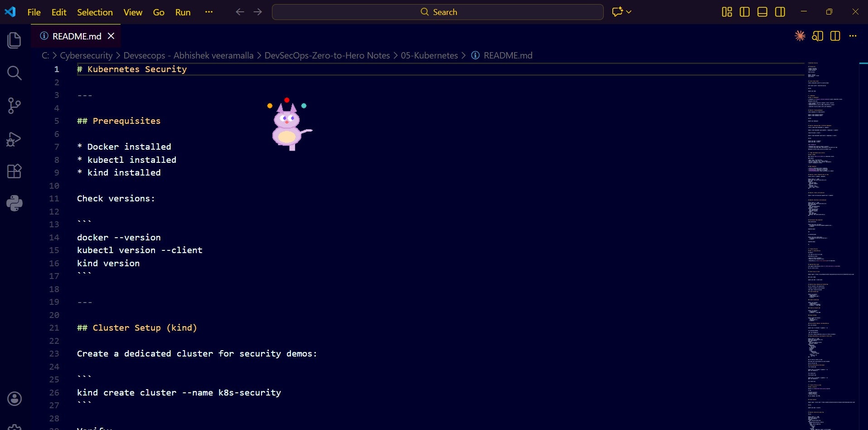This screenshot has height=430, width=868.
Task: Click the 'docker --version' line
Action: click(119, 237)
